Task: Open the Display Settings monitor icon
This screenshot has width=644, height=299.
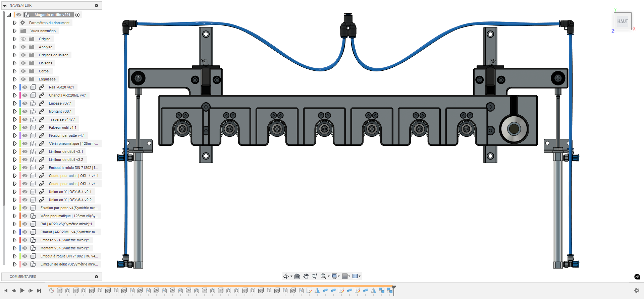Action: click(x=334, y=276)
